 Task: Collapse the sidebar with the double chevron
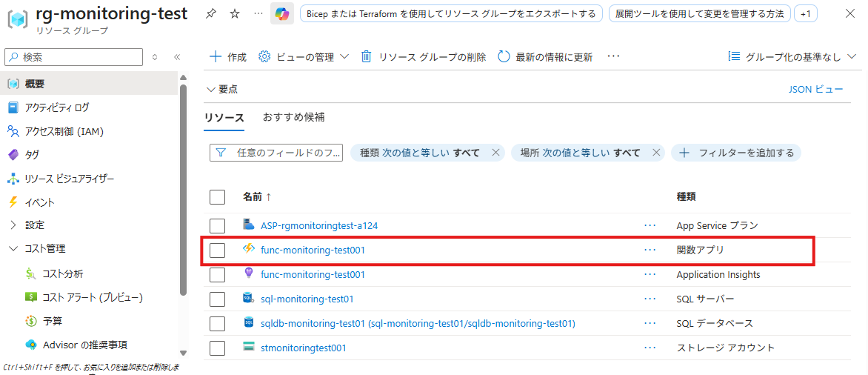177,57
